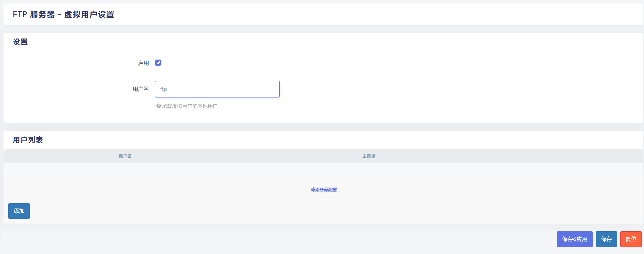
Task: Click the 用户列表 section heading
Action: point(28,140)
